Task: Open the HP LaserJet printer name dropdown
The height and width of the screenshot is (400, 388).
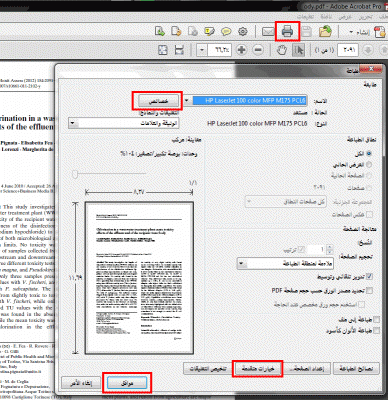Action: pos(187,100)
